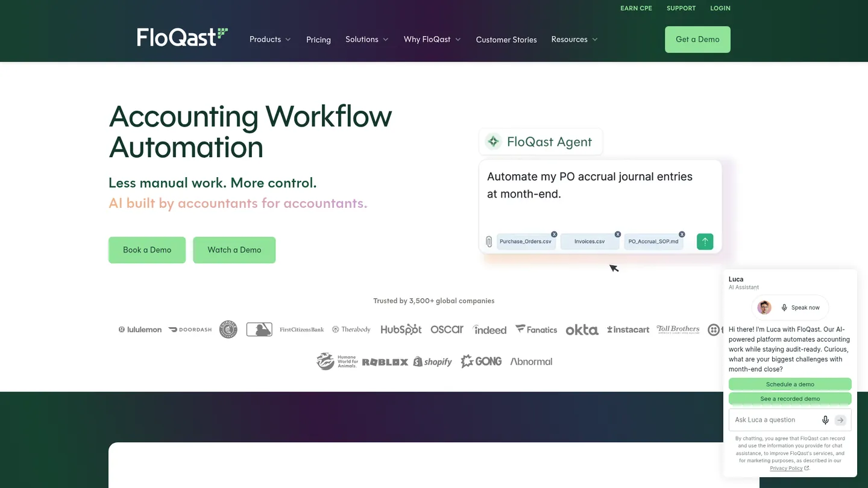This screenshot has width=868, height=488.
Task: Expand the Products dropdown menu
Action: point(270,39)
